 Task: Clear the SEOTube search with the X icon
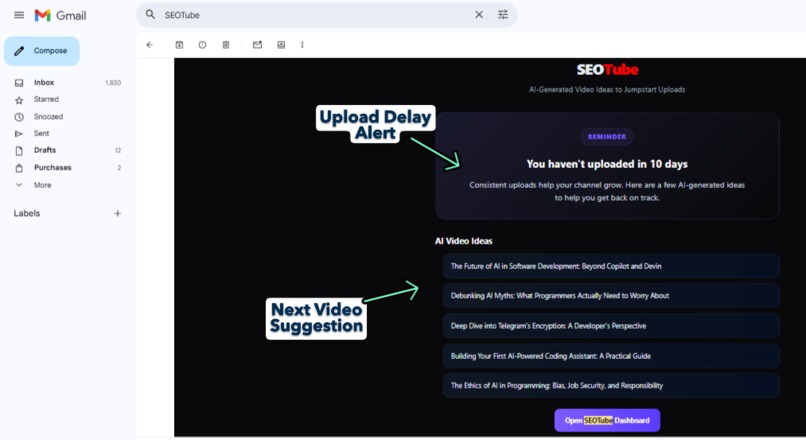coord(479,15)
